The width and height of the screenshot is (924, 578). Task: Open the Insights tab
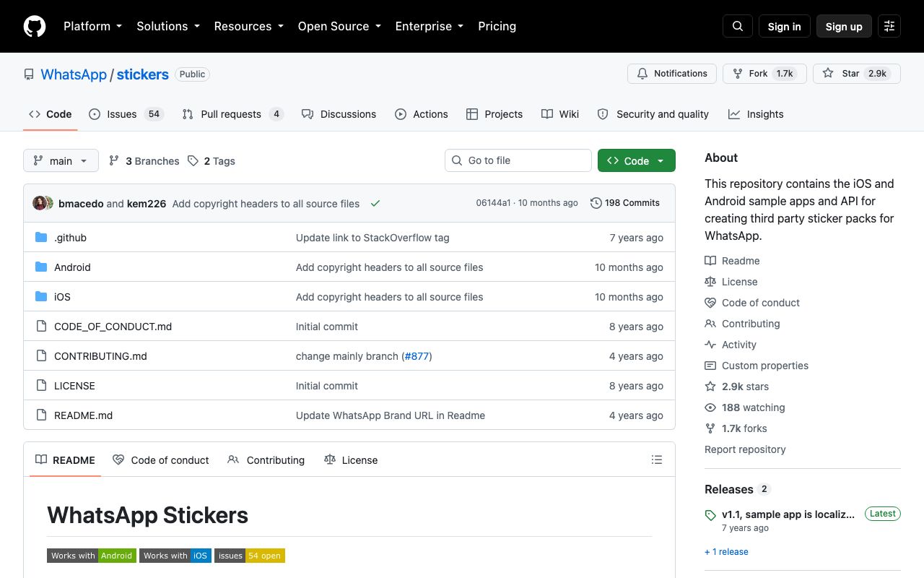pyautogui.click(x=756, y=114)
